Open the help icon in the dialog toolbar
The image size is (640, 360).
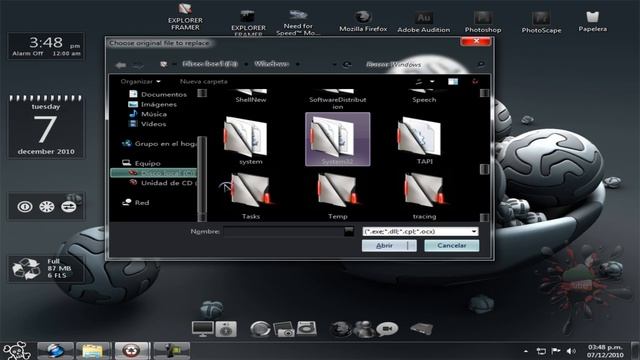475,81
